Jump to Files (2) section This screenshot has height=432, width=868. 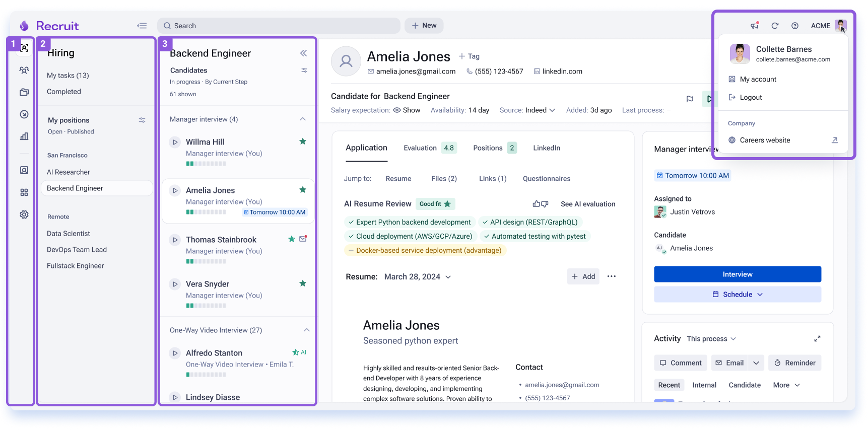coord(444,179)
